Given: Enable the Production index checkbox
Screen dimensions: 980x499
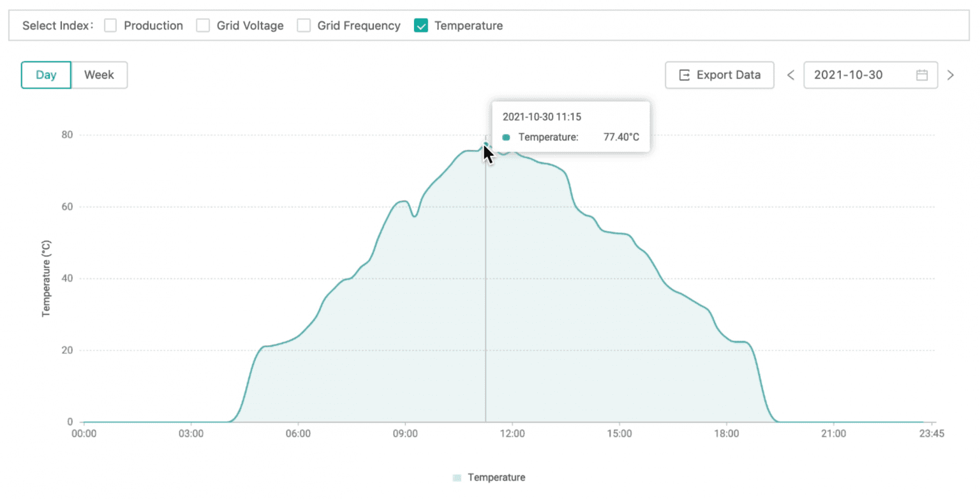Looking at the screenshot, I should point(111,26).
